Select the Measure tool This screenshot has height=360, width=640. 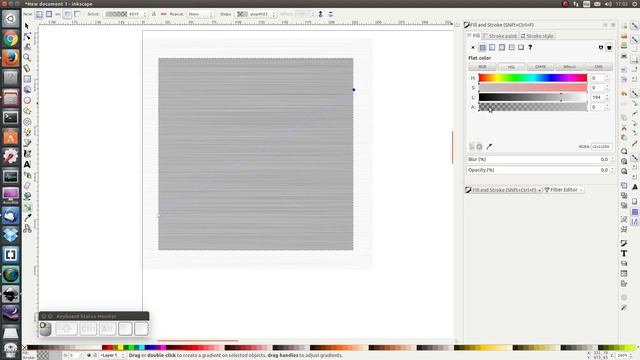pyautogui.click(x=27, y=68)
